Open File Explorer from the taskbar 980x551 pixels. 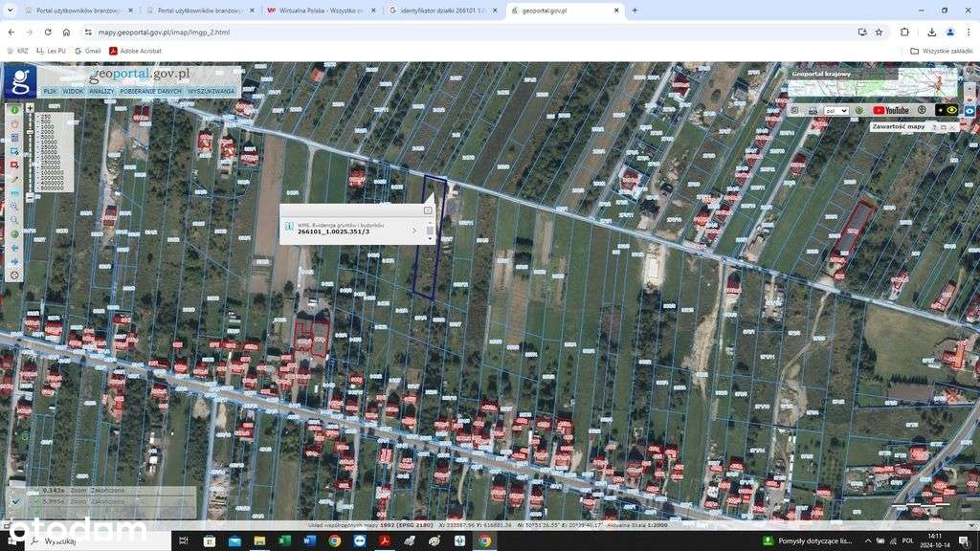pyautogui.click(x=259, y=541)
